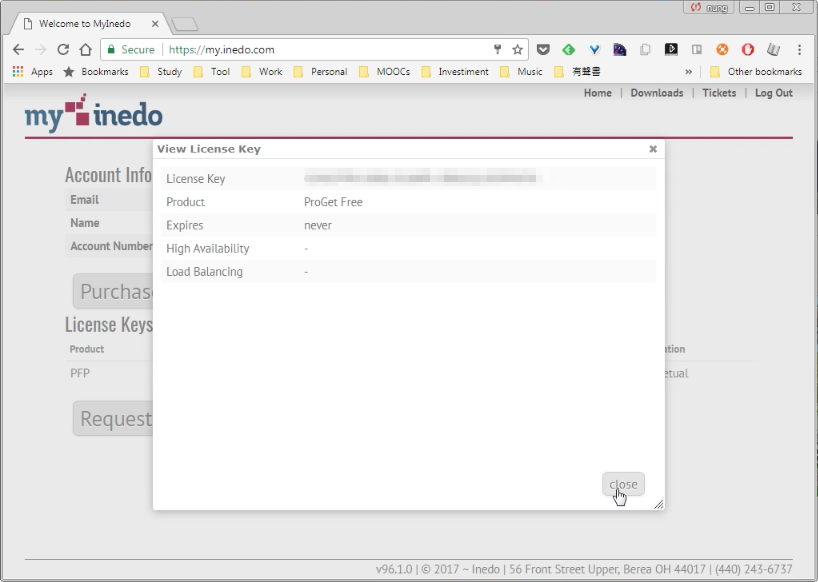Show the hidden bookmarks overflow chevron

coord(689,71)
